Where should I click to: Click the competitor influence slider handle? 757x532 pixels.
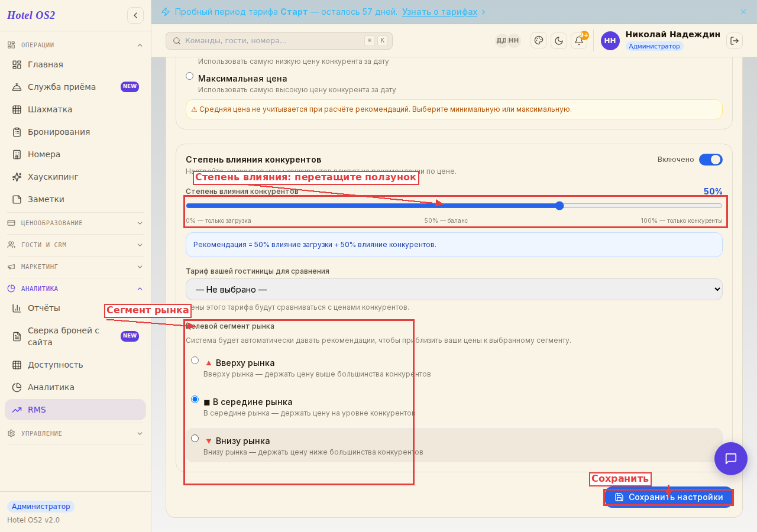[x=559, y=206]
